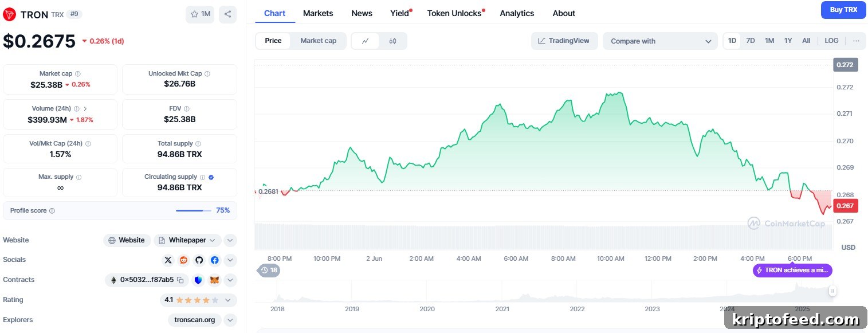Select the All timeframe
The image size is (868, 333).
point(806,41)
